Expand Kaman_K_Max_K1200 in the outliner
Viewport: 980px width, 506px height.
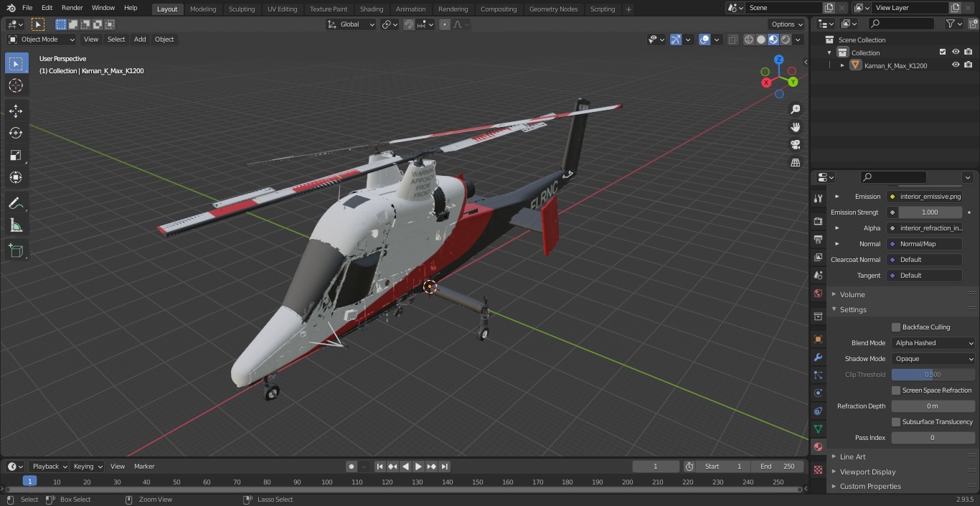(x=842, y=65)
